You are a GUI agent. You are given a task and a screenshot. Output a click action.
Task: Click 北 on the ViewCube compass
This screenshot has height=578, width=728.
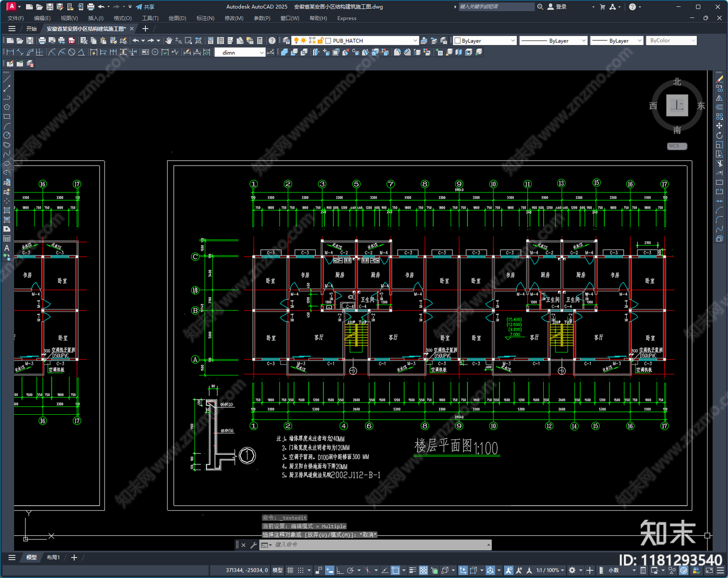(677, 82)
